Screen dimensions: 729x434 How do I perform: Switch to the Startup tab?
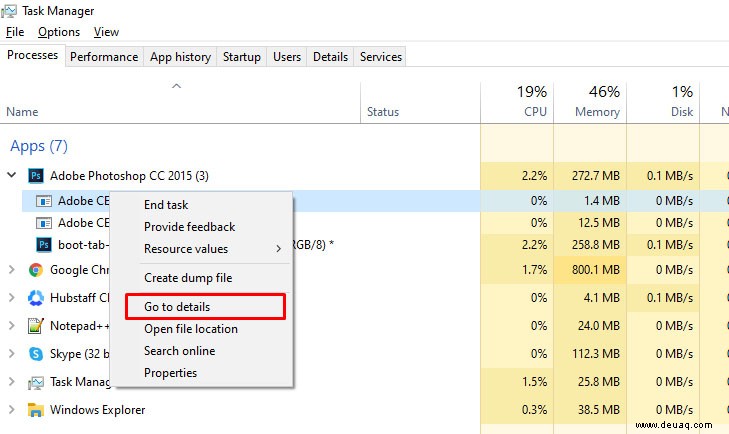(x=242, y=57)
